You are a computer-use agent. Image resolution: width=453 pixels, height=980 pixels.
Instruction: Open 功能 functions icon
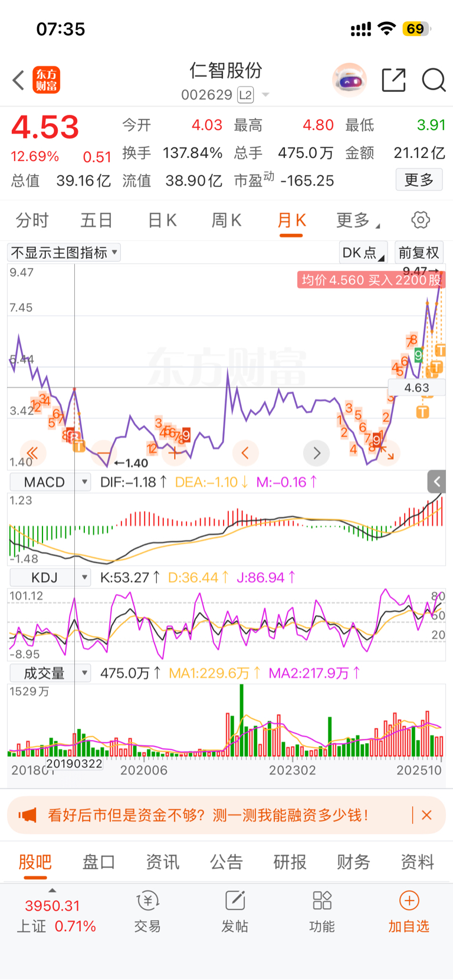(322, 912)
